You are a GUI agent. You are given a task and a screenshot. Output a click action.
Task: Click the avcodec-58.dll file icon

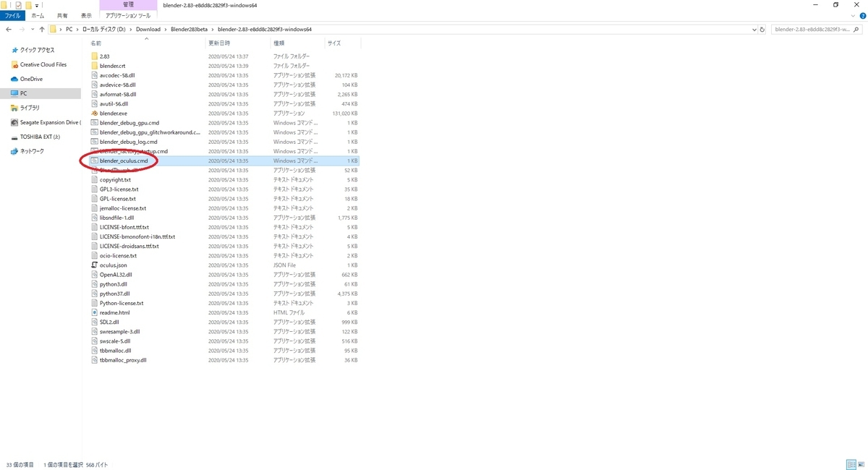coord(95,75)
